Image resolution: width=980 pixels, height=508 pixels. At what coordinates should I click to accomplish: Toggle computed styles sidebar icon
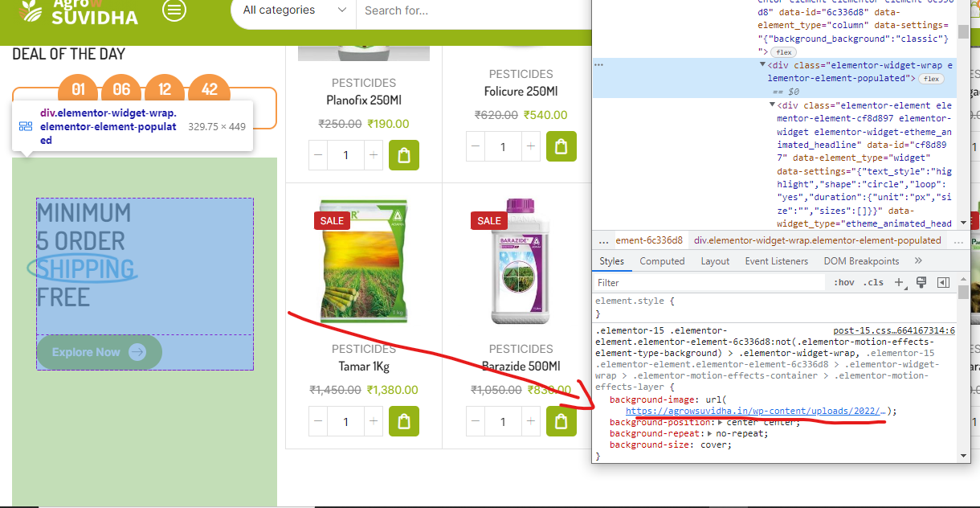tap(944, 282)
